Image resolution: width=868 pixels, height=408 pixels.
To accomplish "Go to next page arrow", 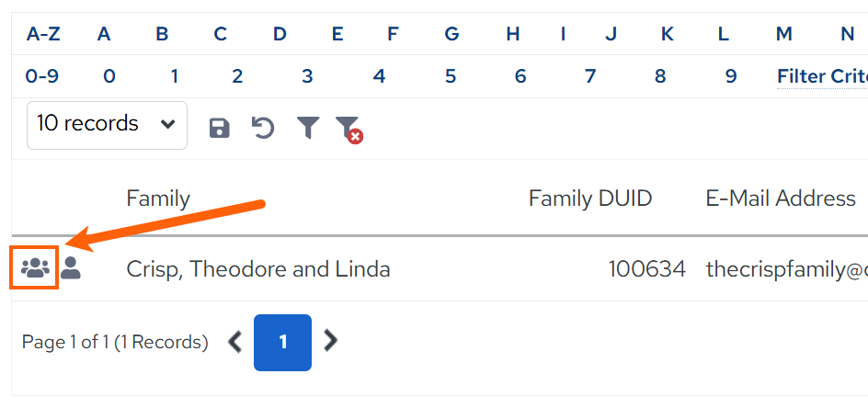I will (330, 341).
